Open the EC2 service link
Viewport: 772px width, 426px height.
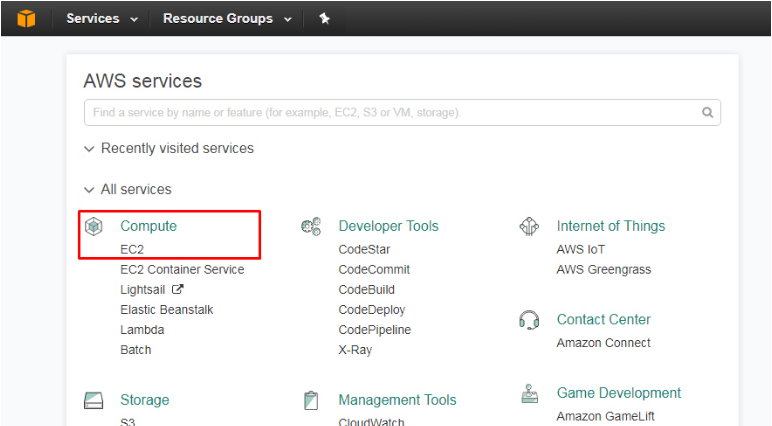click(132, 250)
